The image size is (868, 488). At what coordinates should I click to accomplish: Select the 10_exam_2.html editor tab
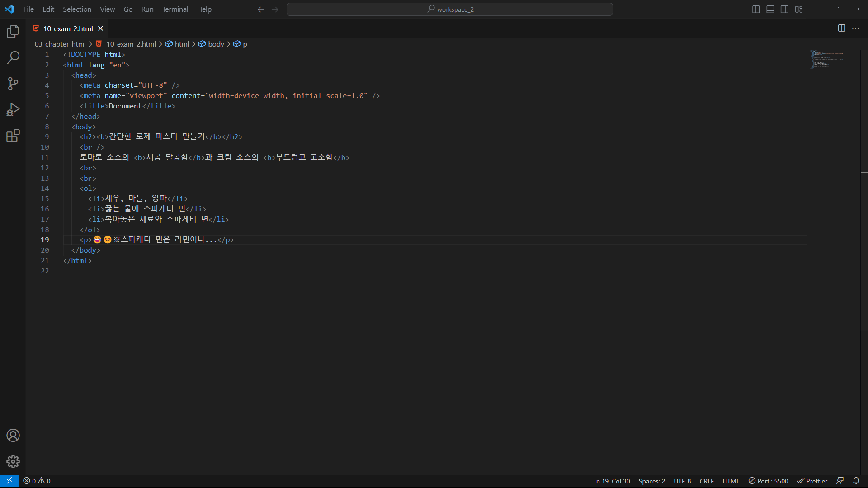(x=68, y=28)
